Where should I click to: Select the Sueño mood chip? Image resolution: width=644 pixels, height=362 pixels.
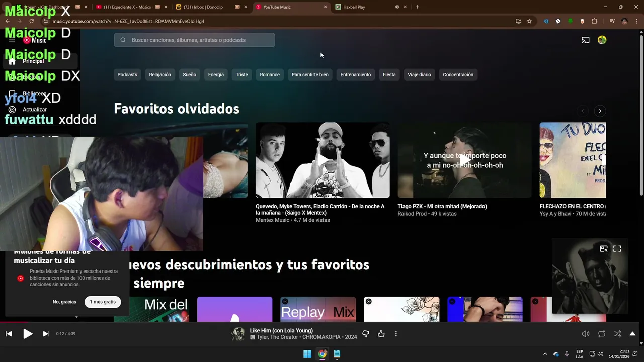(189, 75)
